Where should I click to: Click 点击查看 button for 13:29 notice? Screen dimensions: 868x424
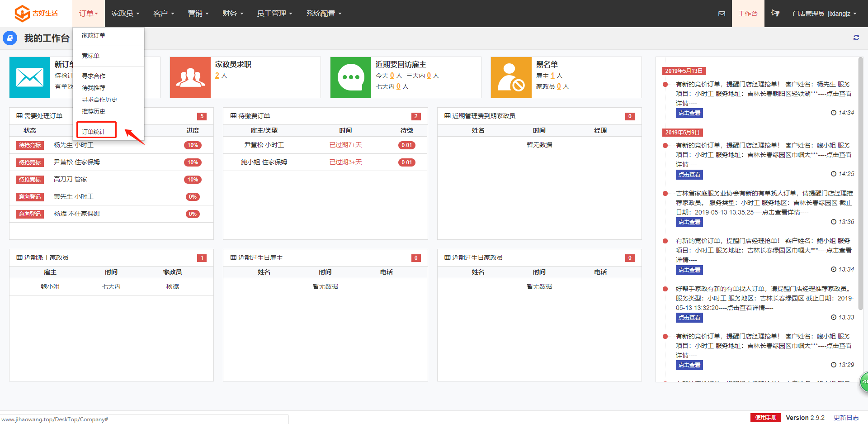tap(689, 365)
